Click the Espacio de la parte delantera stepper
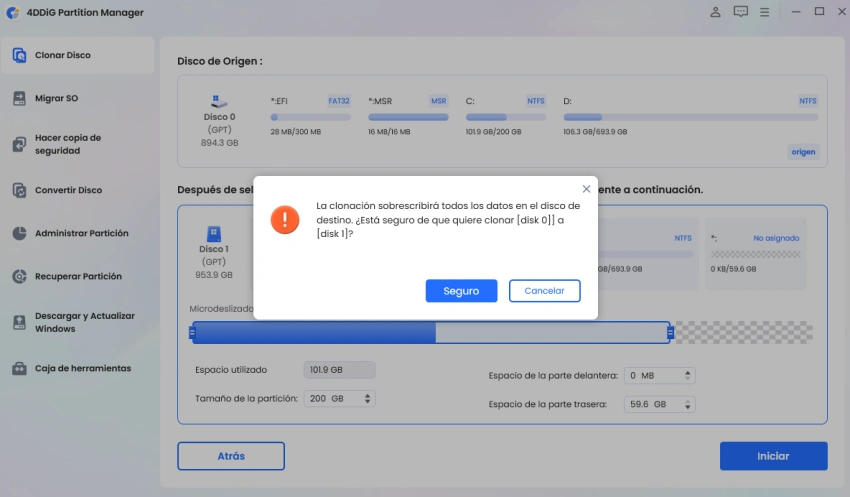850x497 pixels. point(687,376)
